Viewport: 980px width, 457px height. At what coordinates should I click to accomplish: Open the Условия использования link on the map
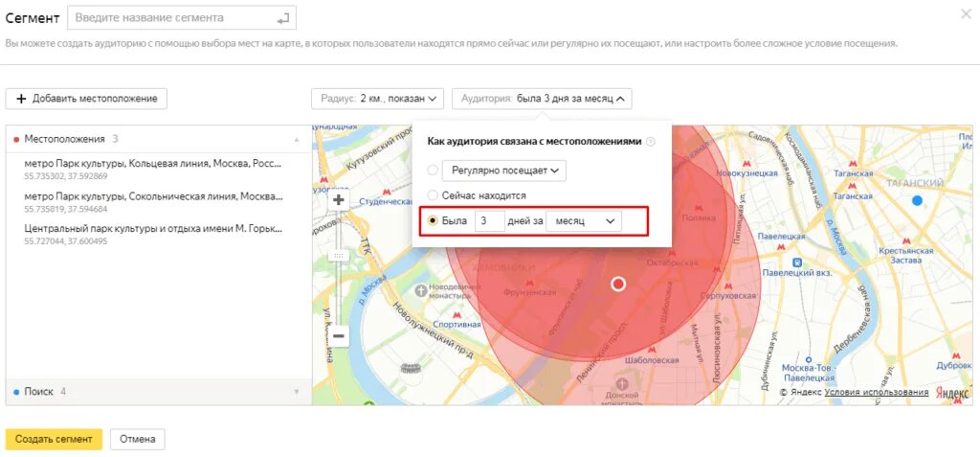coord(877,393)
